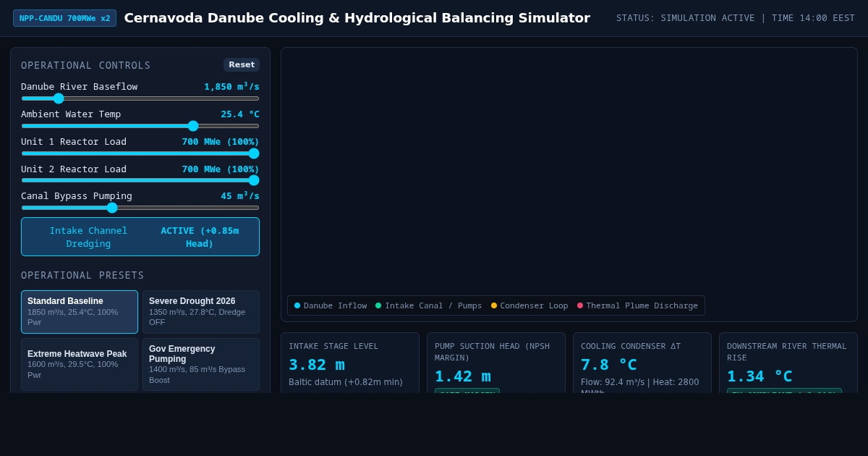Click the Intake Canal / Pumps legend dot
Image resolution: width=868 pixels, height=456 pixels.
(378, 305)
